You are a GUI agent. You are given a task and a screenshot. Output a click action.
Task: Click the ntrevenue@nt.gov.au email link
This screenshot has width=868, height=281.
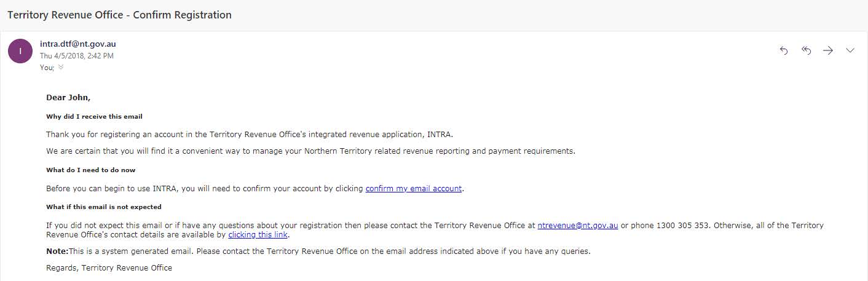point(578,226)
